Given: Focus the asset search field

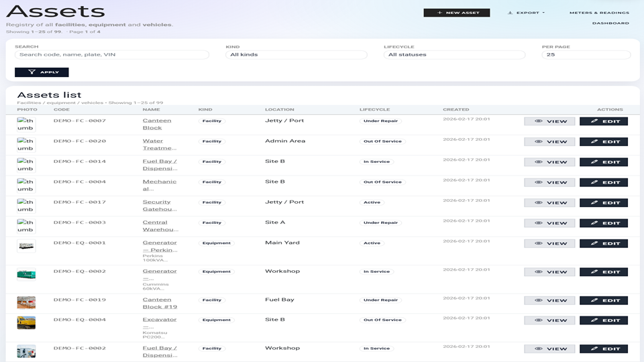Looking at the screenshot, I should (111, 55).
